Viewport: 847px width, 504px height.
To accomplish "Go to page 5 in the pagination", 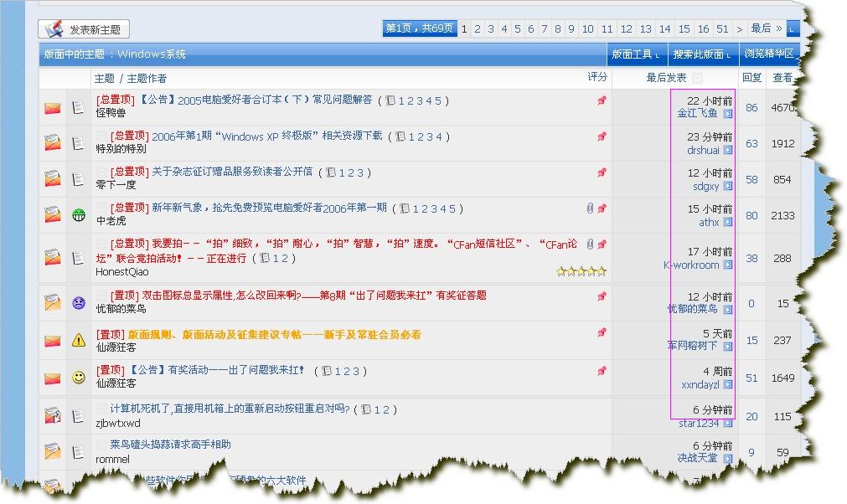I will (x=518, y=28).
